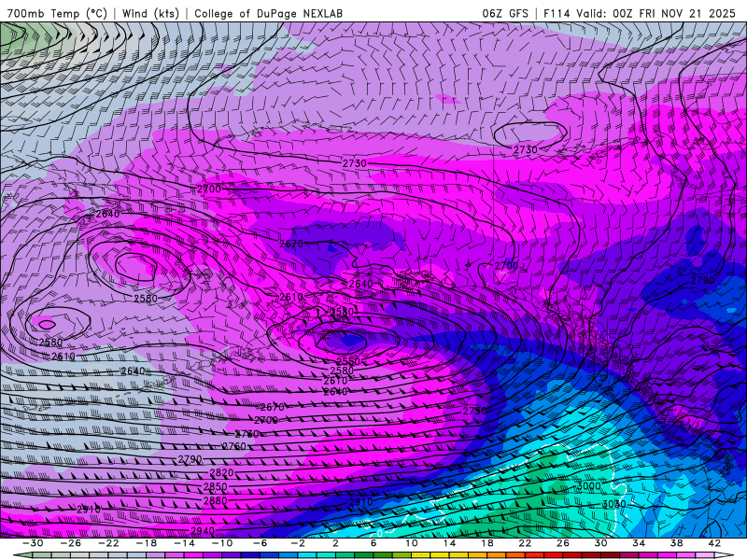
Task: Click the "42" colorbar temperature label
Action: 714,543
